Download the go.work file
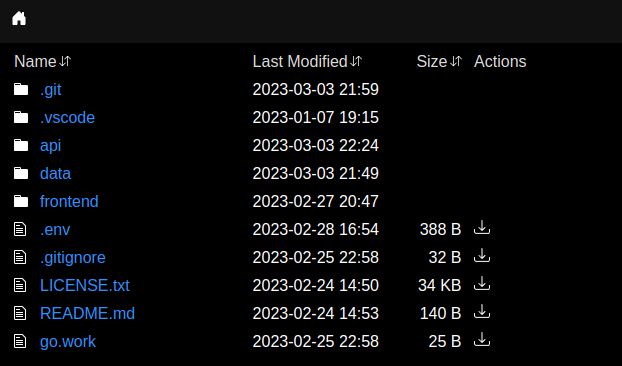 pyautogui.click(x=482, y=340)
